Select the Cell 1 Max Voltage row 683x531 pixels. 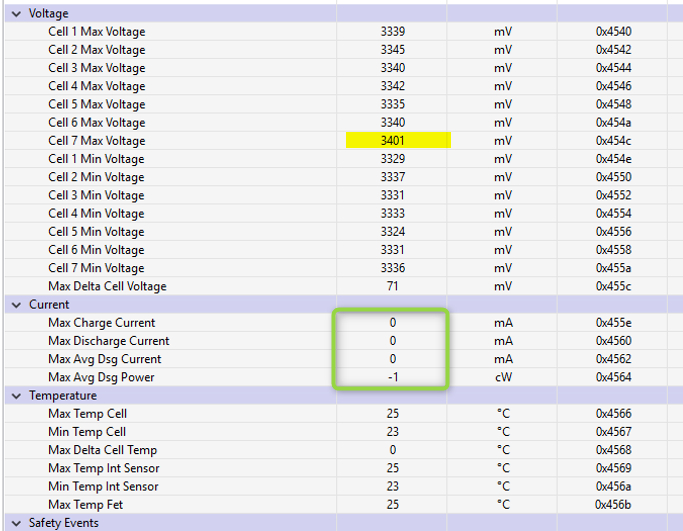(343, 32)
